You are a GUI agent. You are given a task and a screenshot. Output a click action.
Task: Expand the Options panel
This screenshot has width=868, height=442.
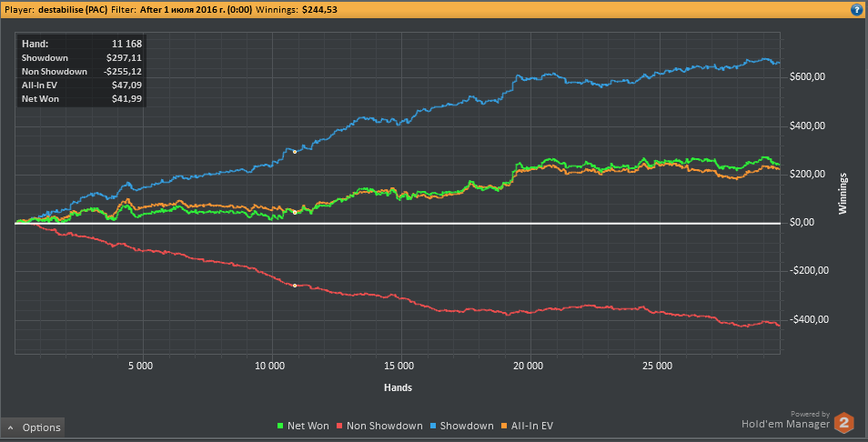[x=34, y=427]
